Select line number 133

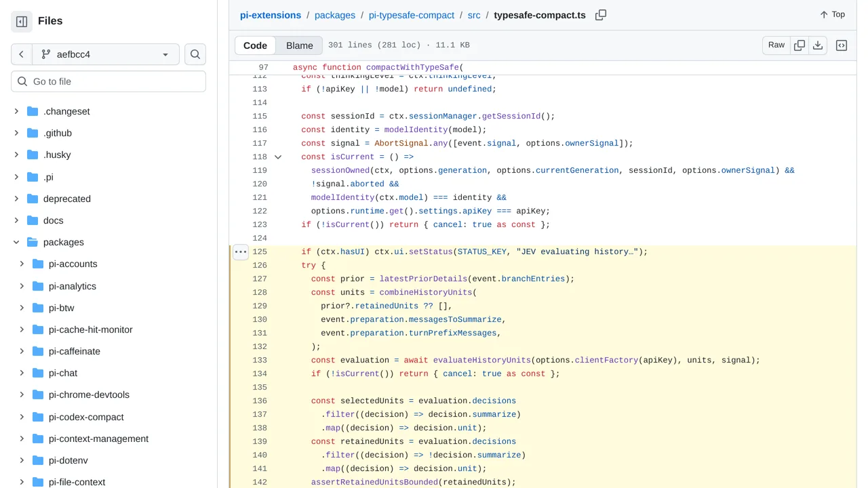260,360
